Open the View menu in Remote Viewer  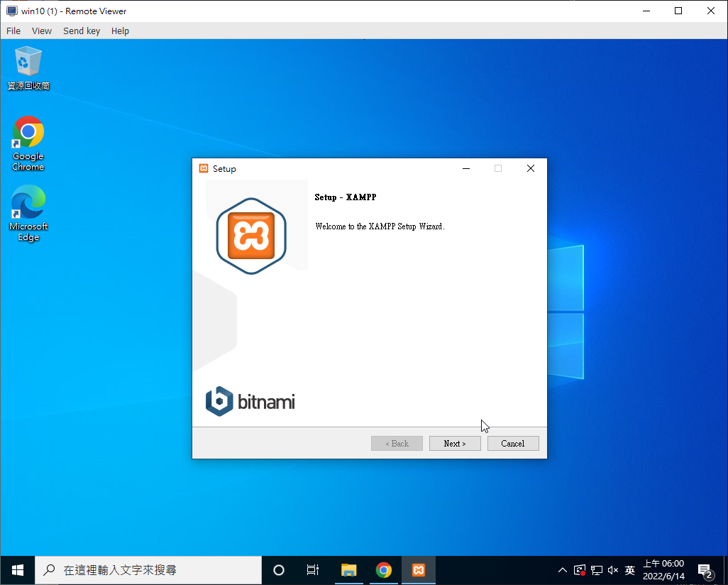click(42, 31)
